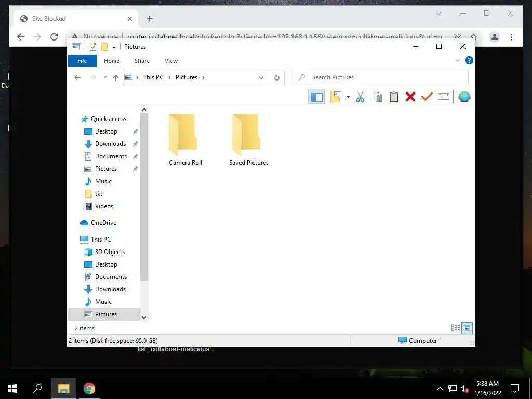Open Chrome three-dot menu
This screenshot has width=532, height=399.
click(x=511, y=37)
